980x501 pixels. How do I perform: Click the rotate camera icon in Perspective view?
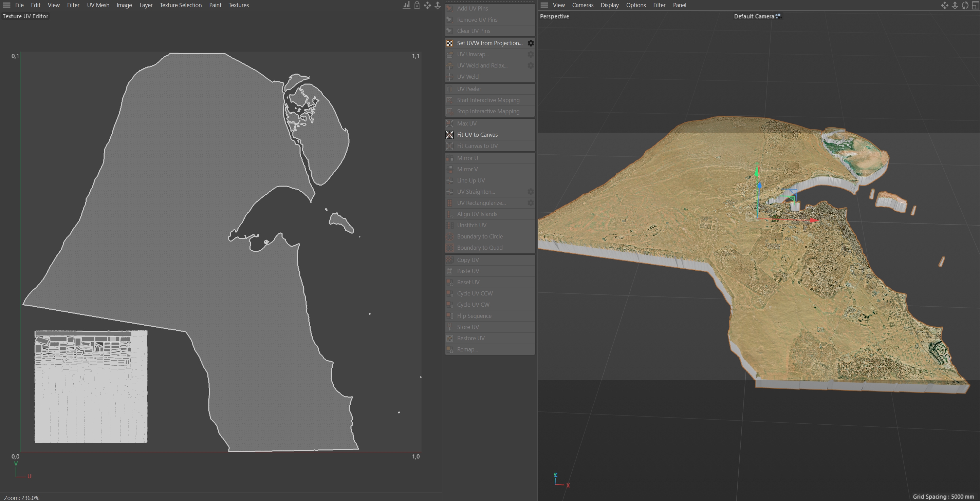point(965,5)
